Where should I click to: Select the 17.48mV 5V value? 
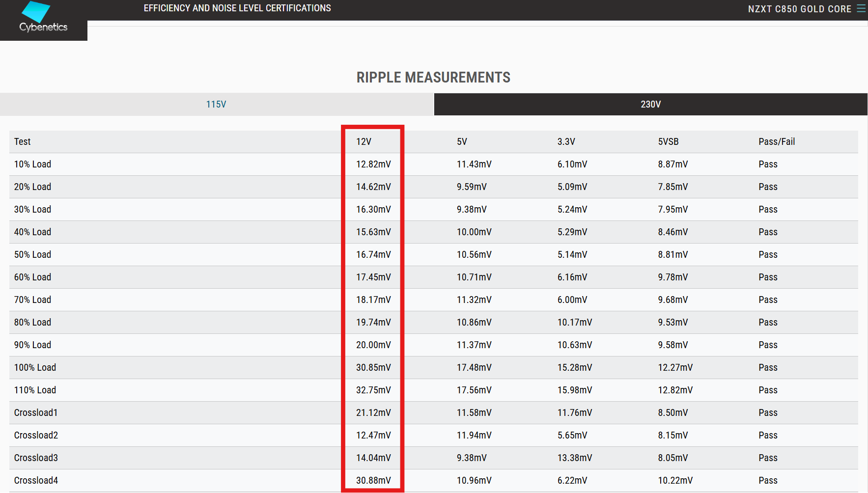pos(474,367)
